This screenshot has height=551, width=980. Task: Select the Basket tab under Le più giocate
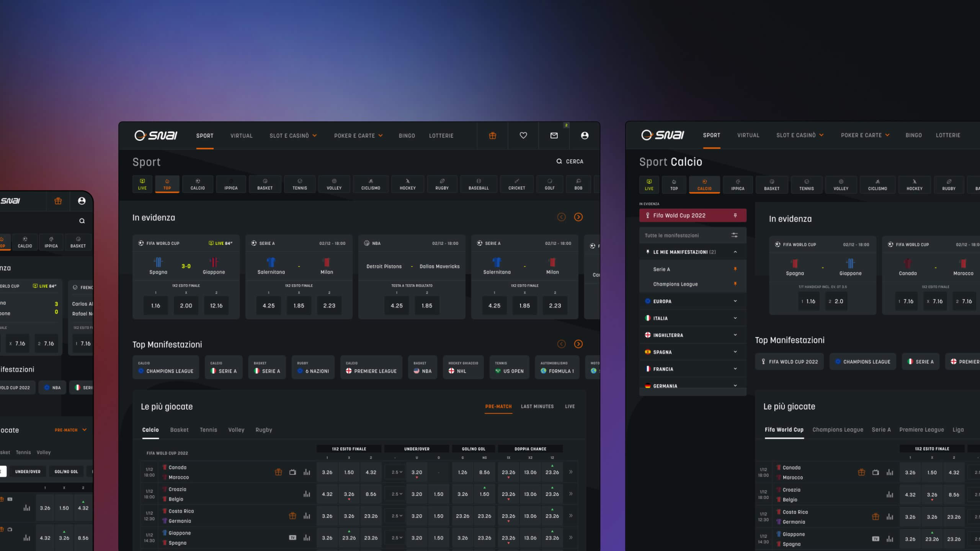tap(179, 430)
